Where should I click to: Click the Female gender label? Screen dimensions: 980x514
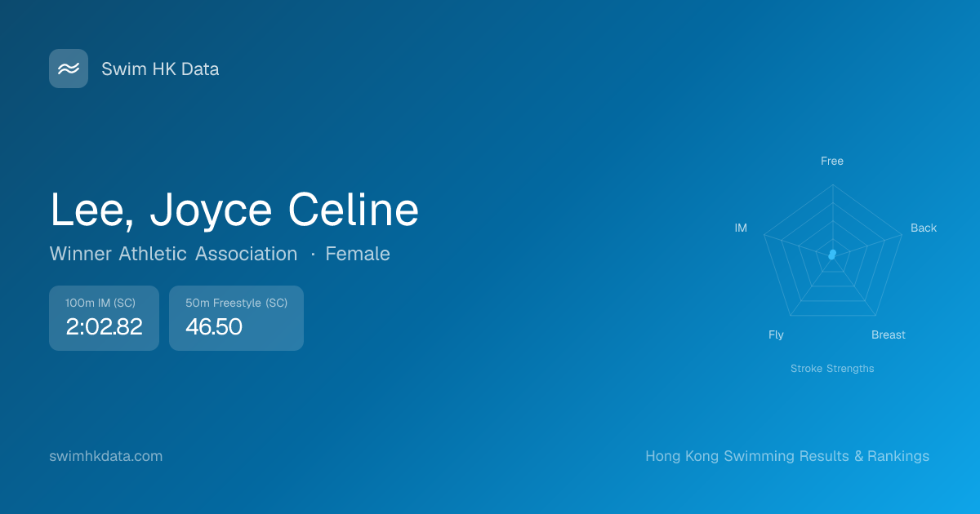point(358,254)
